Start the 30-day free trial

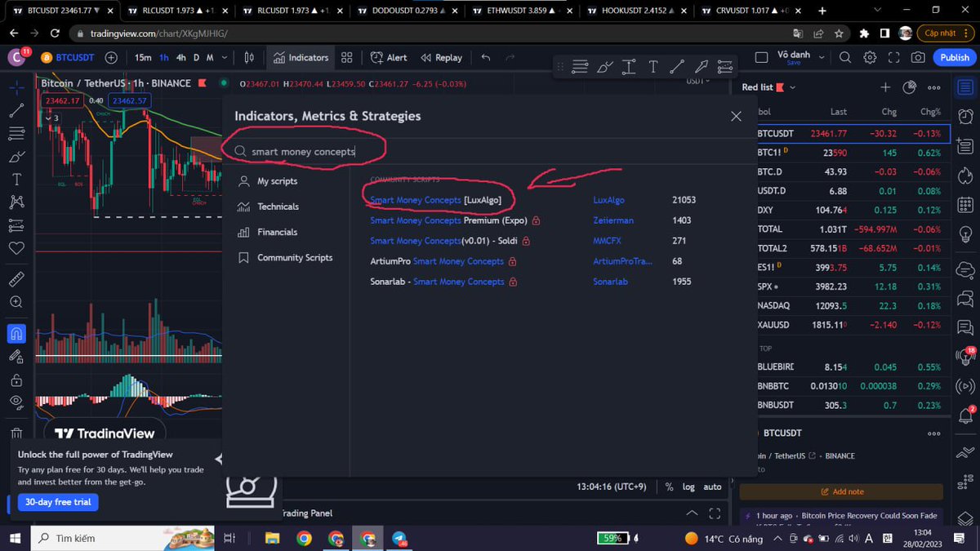click(58, 502)
